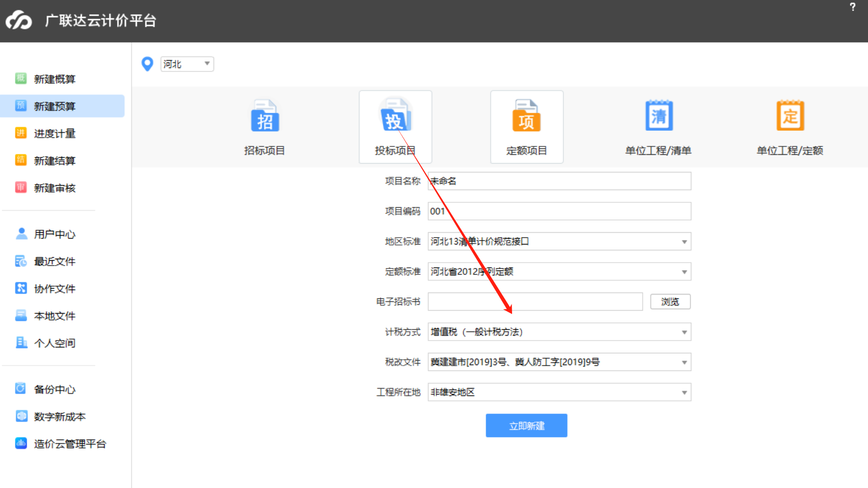The height and width of the screenshot is (488, 868).
Task: Click the 广联达云计价平台 cloud logo
Action: pyautogui.click(x=19, y=20)
